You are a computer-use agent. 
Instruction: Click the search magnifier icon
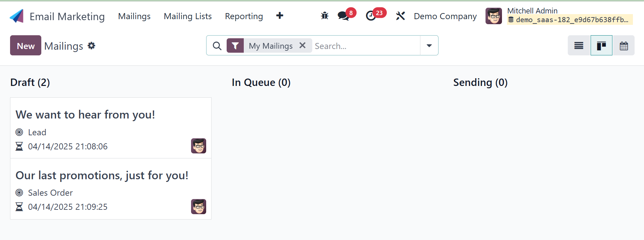(x=217, y=46)
